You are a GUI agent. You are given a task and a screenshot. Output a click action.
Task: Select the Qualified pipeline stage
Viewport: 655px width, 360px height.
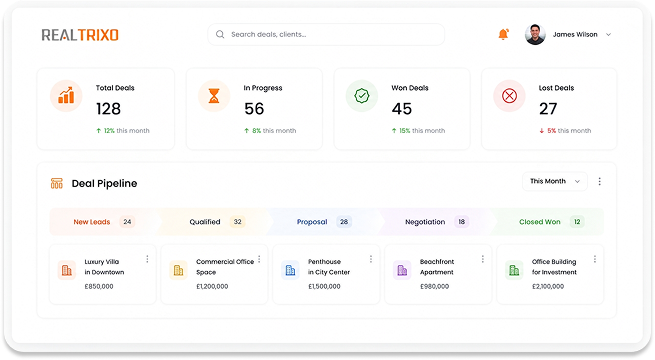(x=215, y=222)
